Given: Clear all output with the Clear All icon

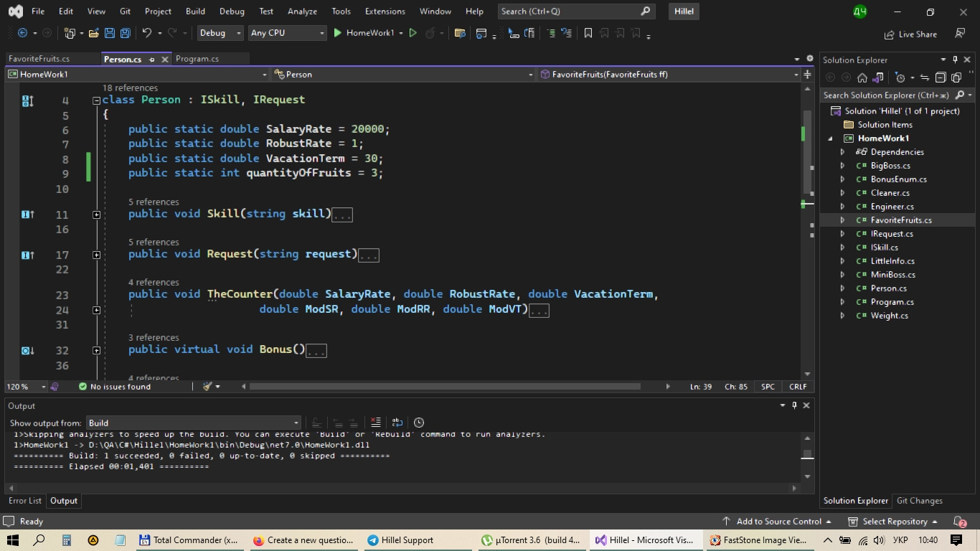Looking at the screenshot, I should 375,423.
